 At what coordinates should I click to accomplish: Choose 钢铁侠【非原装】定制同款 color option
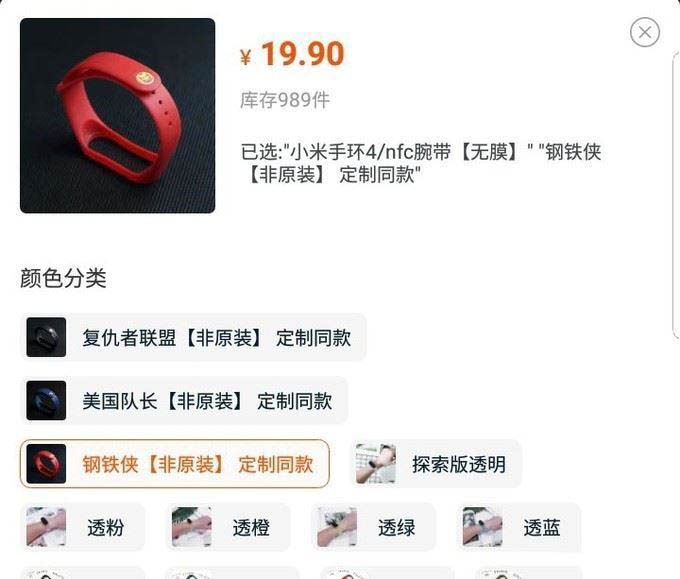point(175,464)
